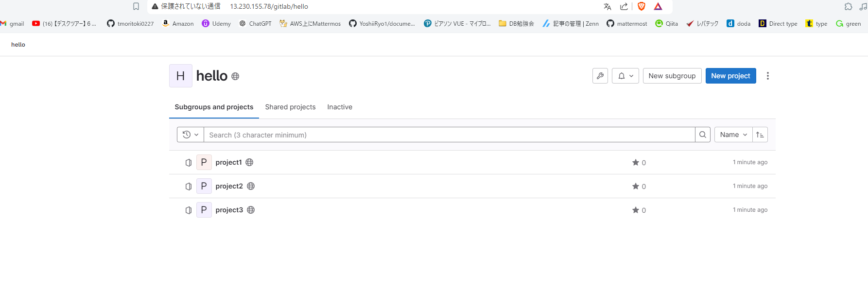
Task: Open the project1 link
Action: tap(228, 162)
